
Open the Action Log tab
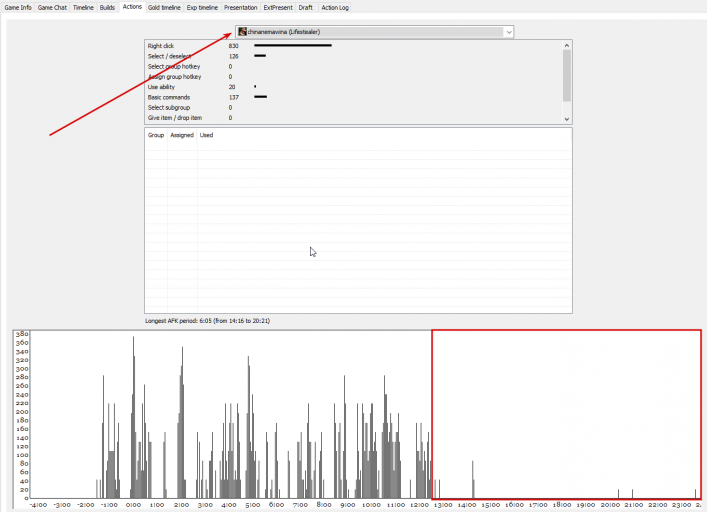(335, 7)
